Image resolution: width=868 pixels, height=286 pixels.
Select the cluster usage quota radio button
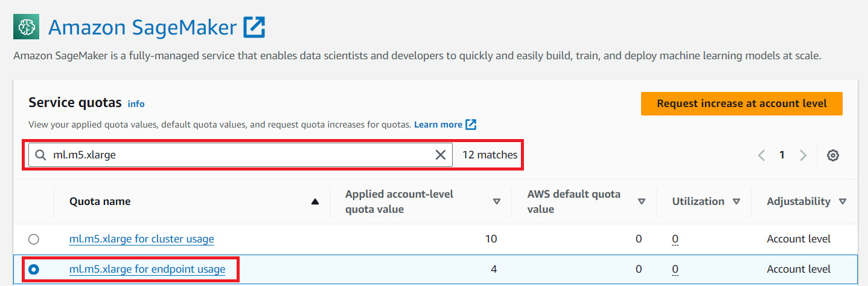(x=34, y=239)
